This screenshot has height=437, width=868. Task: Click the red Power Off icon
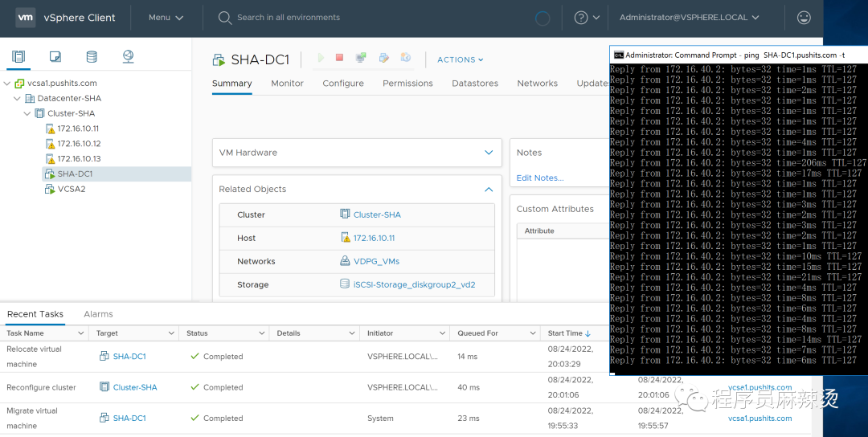(340, 58)
